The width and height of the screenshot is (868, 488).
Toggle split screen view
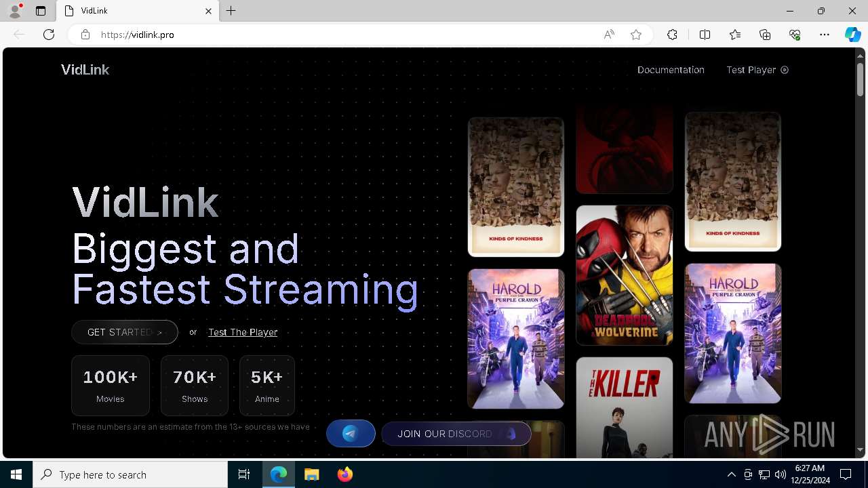tap(705, 35)
